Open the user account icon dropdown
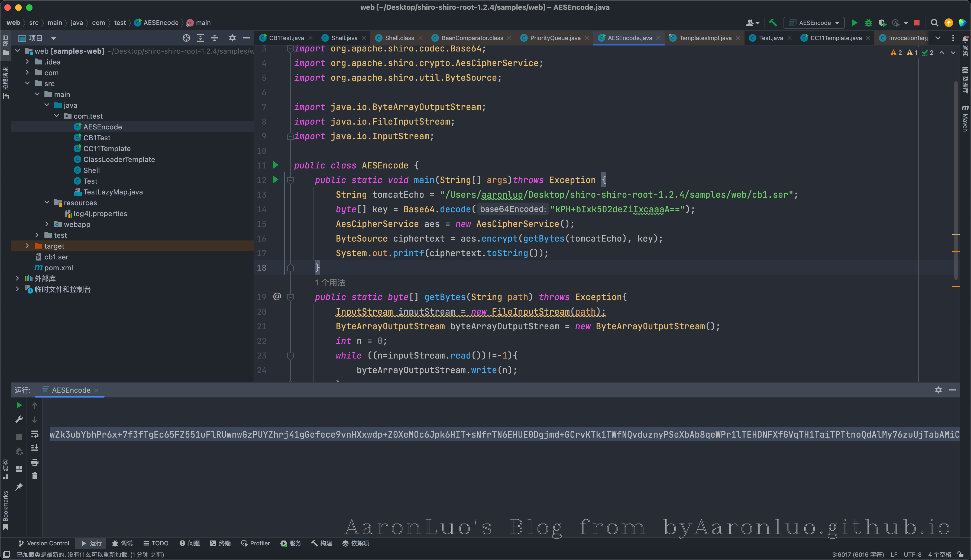The height and width of the screenshot is (560, 971). tap(752, 23)
